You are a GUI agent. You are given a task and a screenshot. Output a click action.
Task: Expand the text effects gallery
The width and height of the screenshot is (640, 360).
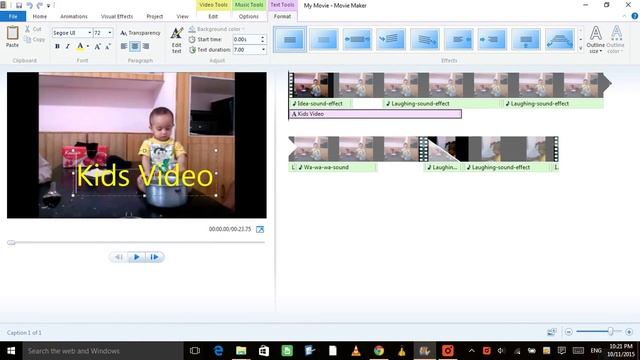coord(580,49)
